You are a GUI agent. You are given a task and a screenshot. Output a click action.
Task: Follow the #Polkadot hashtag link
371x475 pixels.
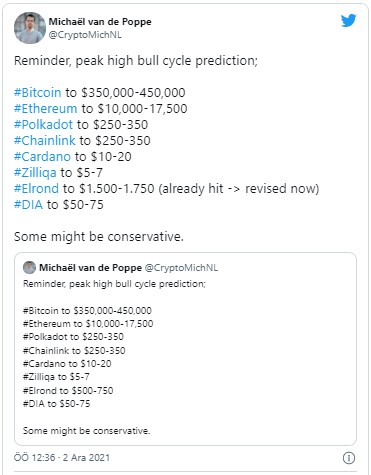click(43, 124)
